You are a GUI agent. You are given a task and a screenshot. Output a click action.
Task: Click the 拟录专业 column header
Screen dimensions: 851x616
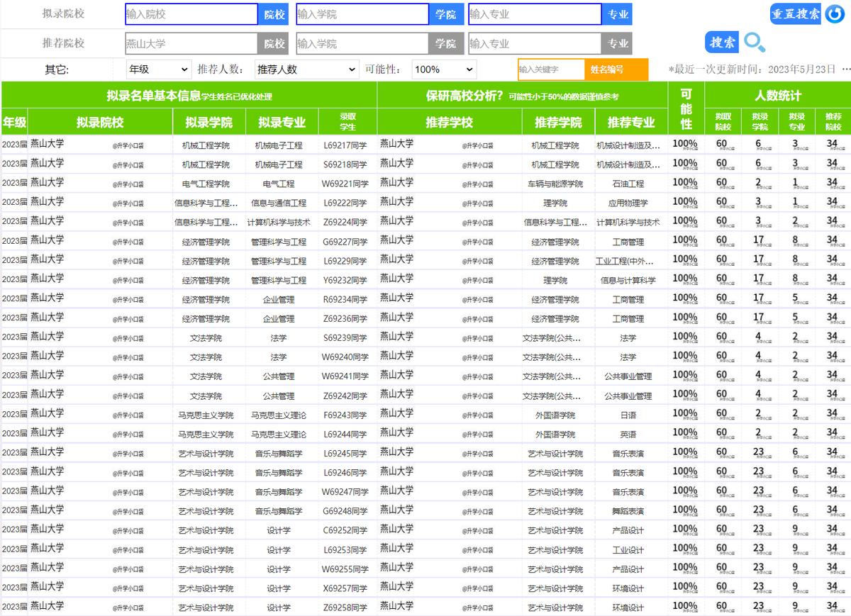pos(282,122)
